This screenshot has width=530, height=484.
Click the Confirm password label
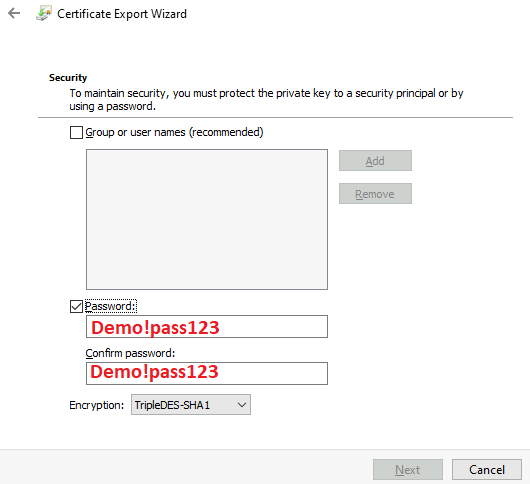(130, 353)
